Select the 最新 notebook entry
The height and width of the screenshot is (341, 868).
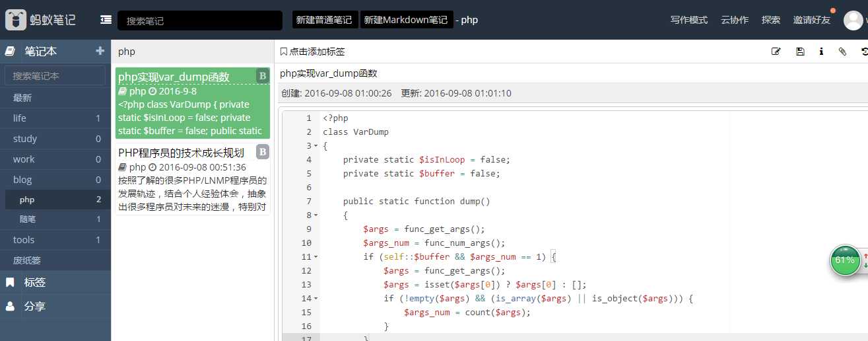click(55, 98)
